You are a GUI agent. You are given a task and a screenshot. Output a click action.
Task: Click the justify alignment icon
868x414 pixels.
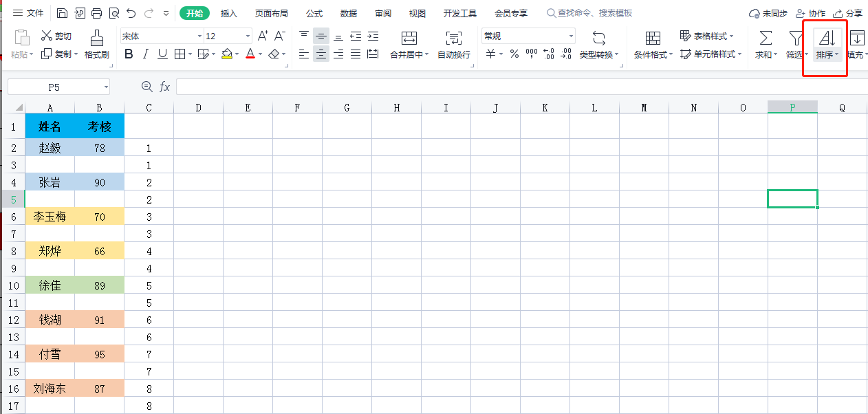(356, 54)
